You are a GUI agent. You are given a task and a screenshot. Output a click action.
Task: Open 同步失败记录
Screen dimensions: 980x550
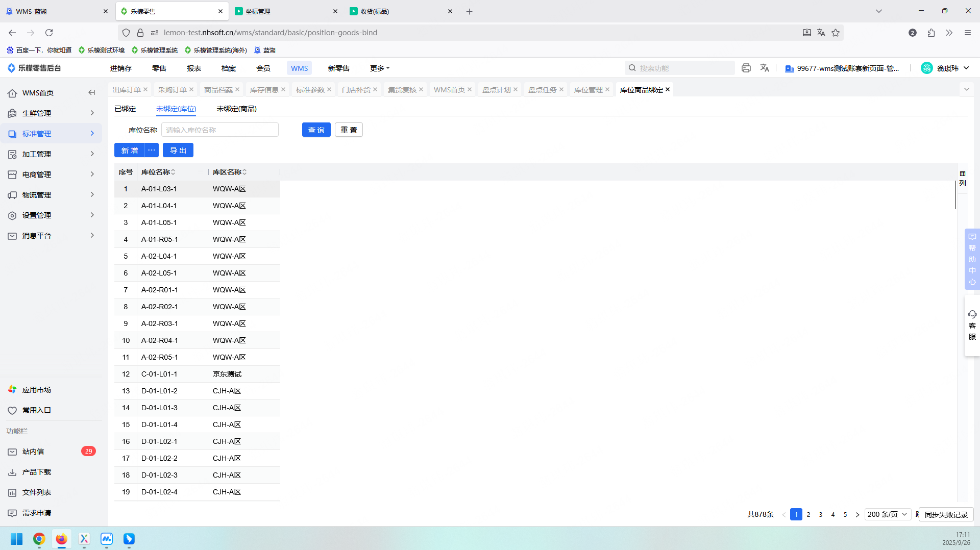click(946, 514)
